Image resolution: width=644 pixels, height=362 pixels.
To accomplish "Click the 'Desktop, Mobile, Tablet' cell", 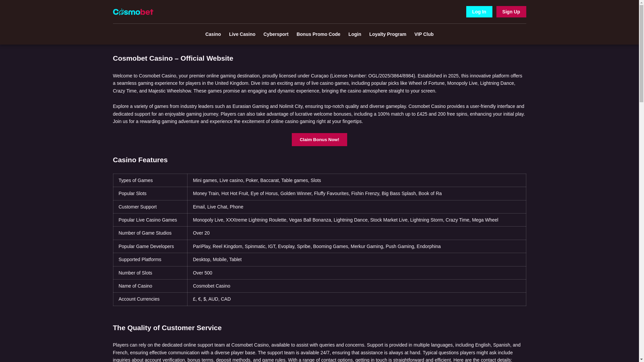I will click(x=357, y=259).
